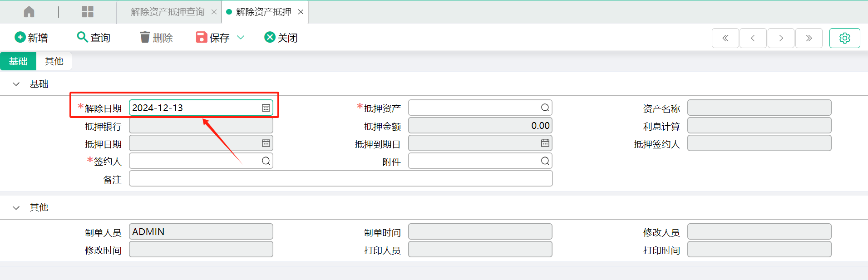Click search icon in 附件 field
The width and height of the screenshot is (868, 280).
tap(545, 161)
